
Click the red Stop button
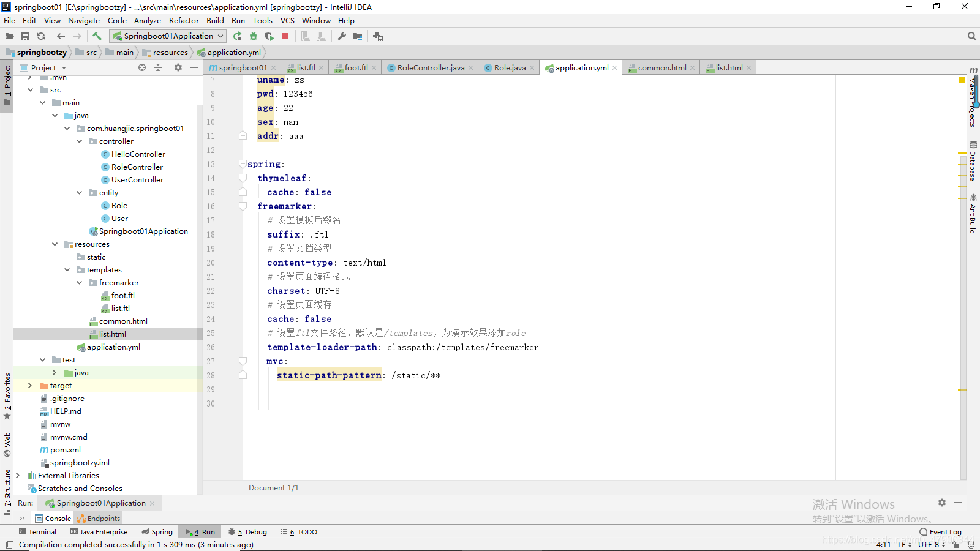285,36
